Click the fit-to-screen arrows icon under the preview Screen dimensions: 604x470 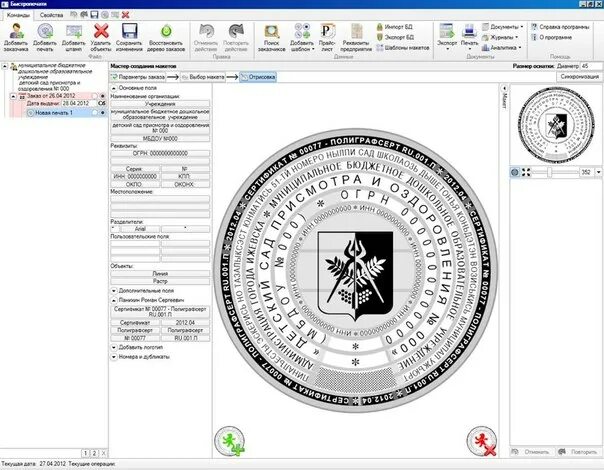click(526, 172)
